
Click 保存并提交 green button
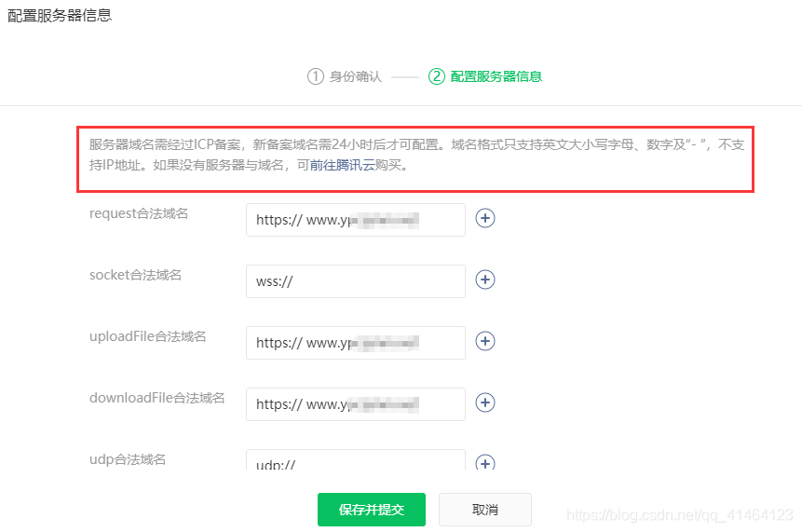[x=372, y=510]
